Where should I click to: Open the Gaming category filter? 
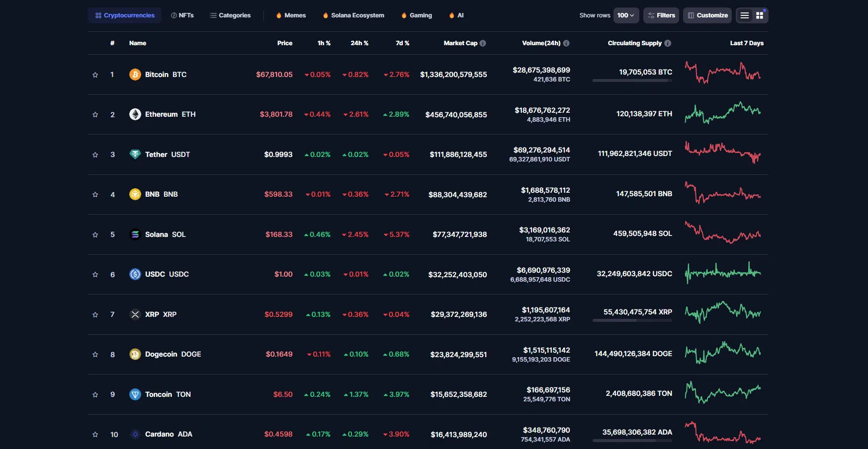pyautogui.click(x=417, y=15)
